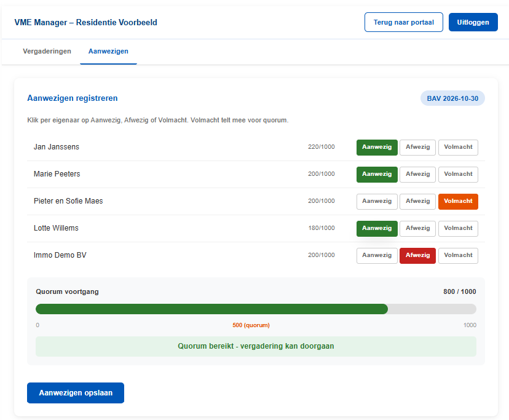Viewport: 509px width, 420px height.
Task: Click the name Marie Peeters
Action: click(57, 174)
